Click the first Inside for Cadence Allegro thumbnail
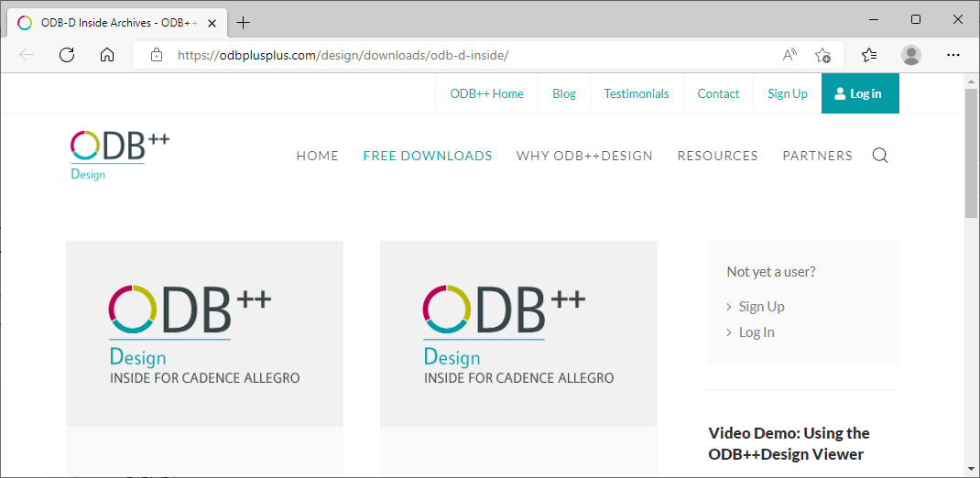980x478 pixels. [204, 333]
